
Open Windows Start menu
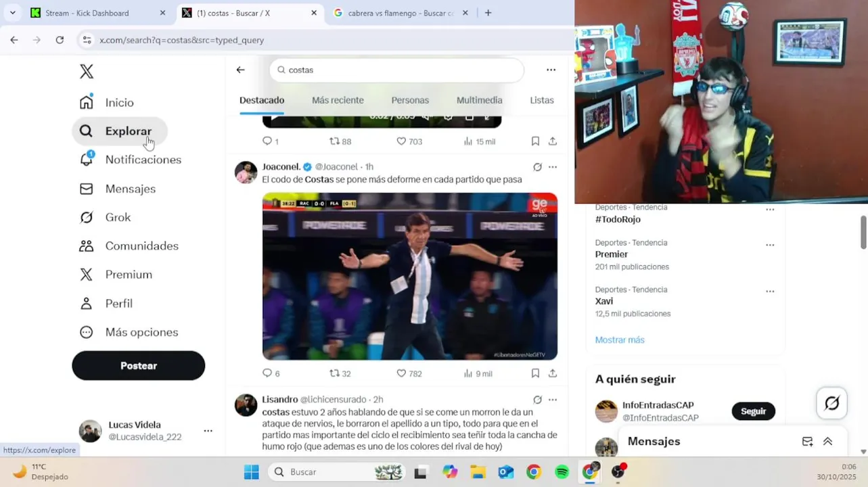click(x=251, y=472)
